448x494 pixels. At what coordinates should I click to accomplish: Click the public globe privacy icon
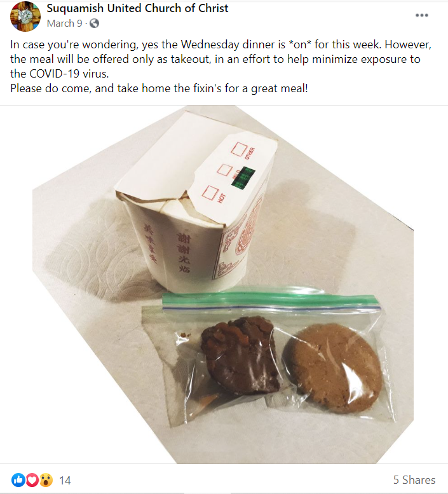94,24
